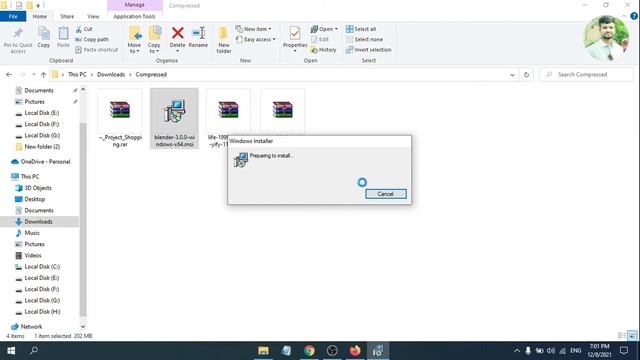Click Downloads in address bar
Viewport: 640px width, 360px height.
point(111,75)
